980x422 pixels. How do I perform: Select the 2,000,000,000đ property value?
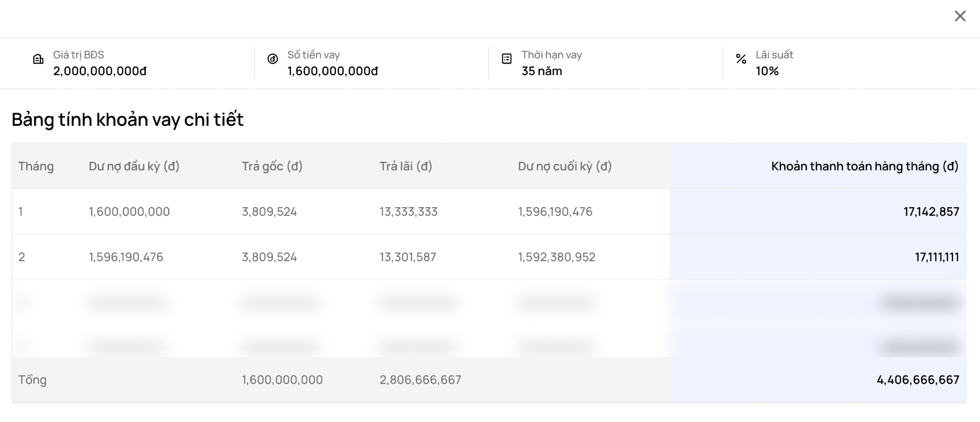click(100, 71)
